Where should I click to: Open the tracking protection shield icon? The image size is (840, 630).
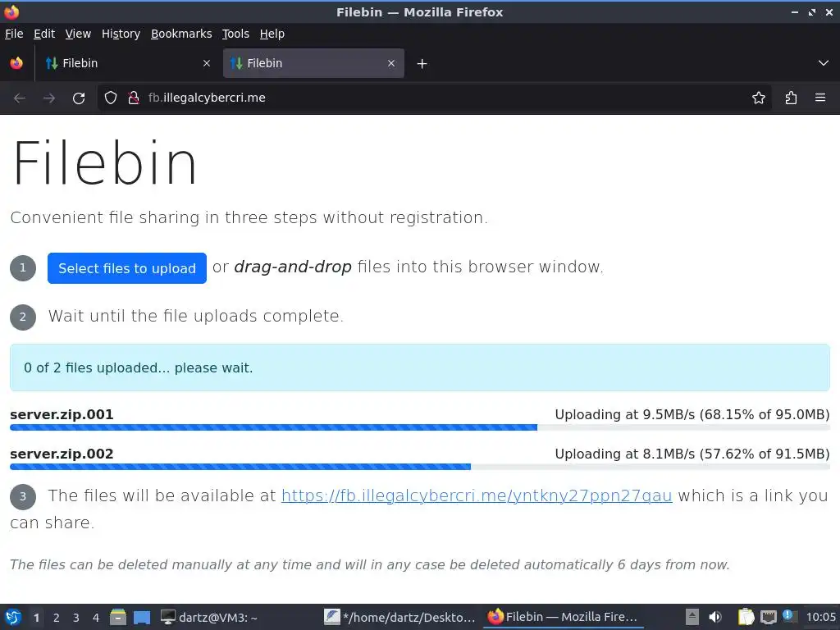coord(111,98)
